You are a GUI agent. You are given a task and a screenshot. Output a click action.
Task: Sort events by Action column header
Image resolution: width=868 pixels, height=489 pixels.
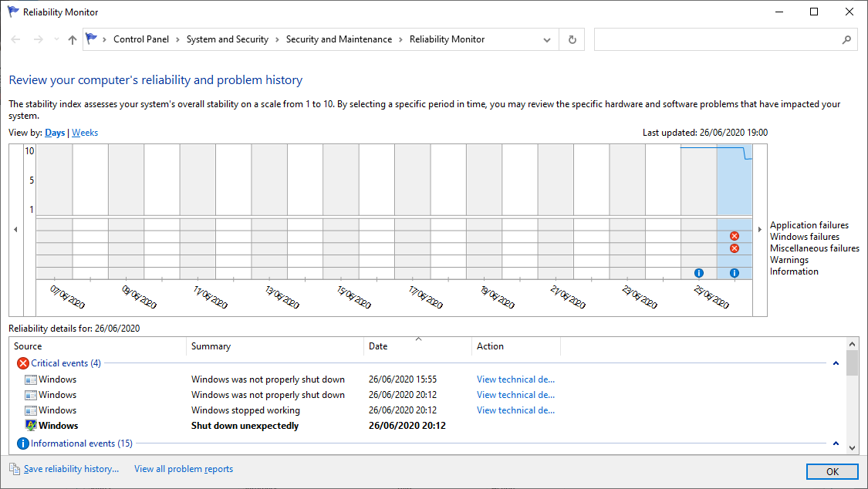coord(516,346)
